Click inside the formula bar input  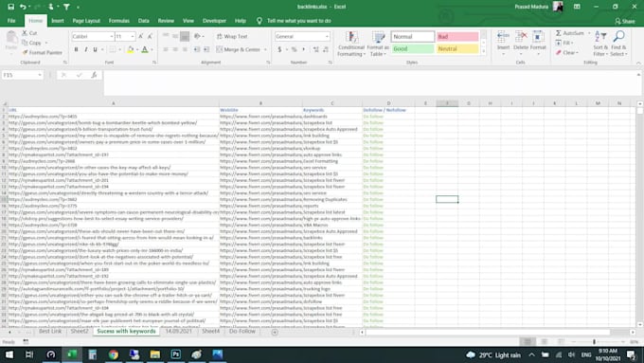pos(371,83)
